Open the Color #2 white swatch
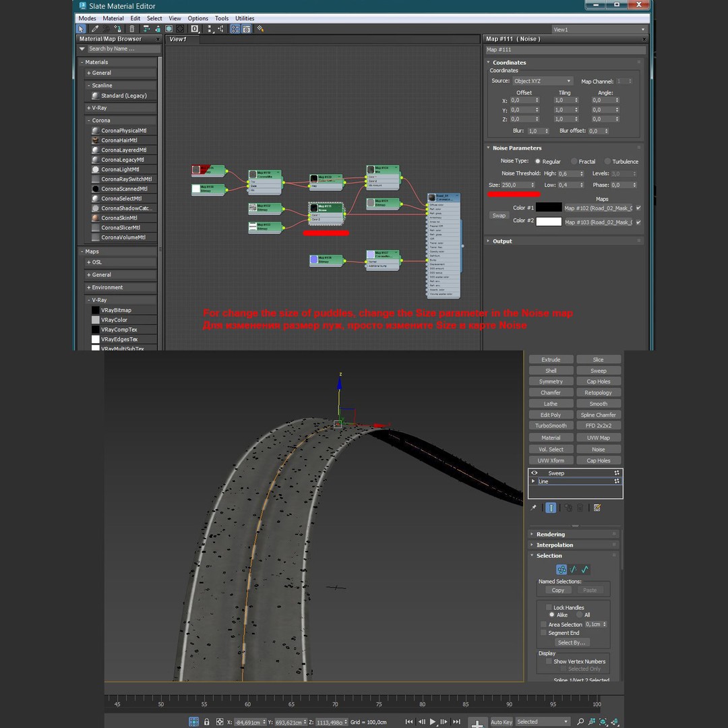 coord(549,222)
